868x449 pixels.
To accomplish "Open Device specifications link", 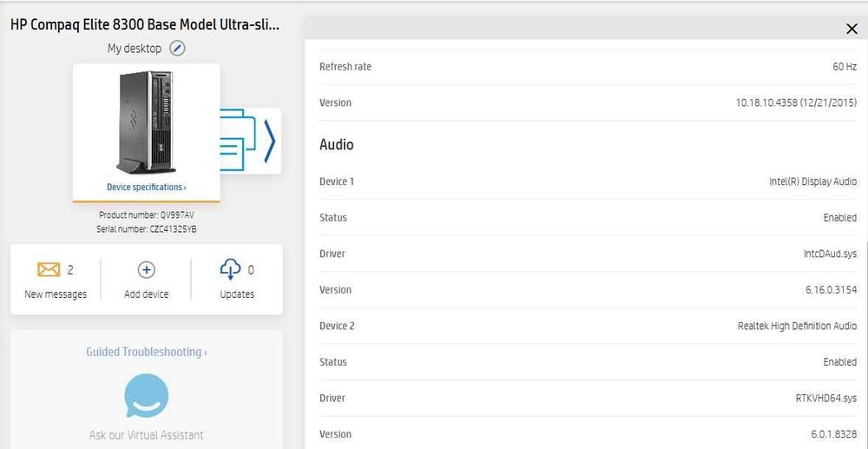I will 146,187.
